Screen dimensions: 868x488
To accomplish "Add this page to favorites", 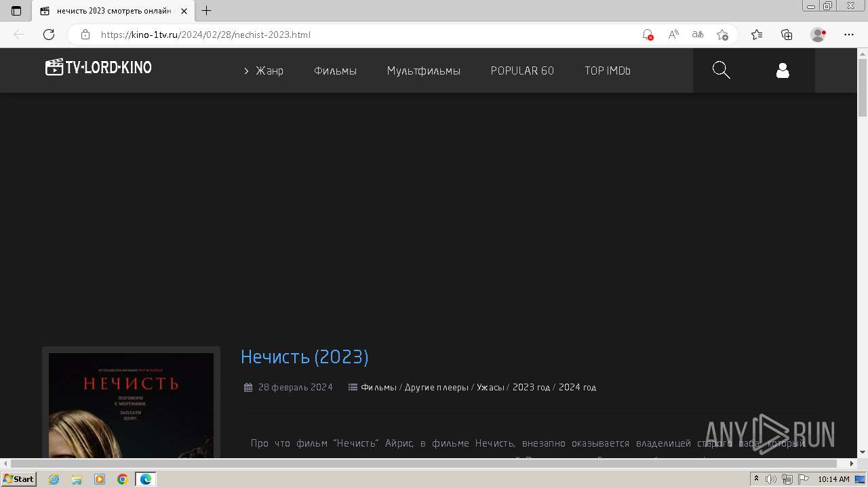I will (722, 35).
